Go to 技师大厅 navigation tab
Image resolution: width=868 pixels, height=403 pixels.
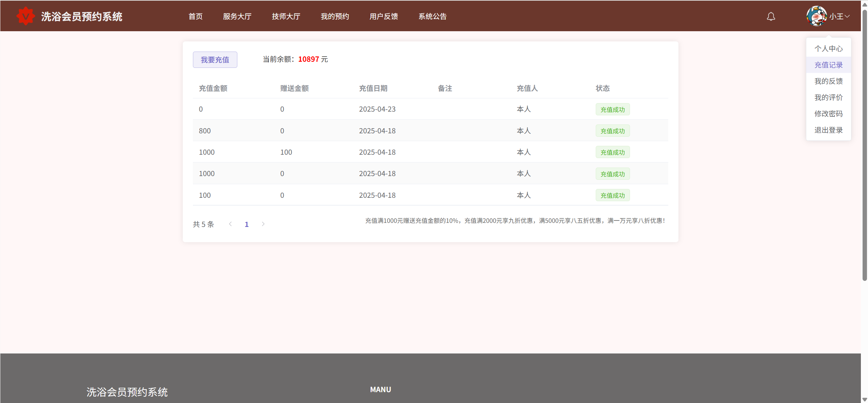pyautogui.click(x=286, y=16)
